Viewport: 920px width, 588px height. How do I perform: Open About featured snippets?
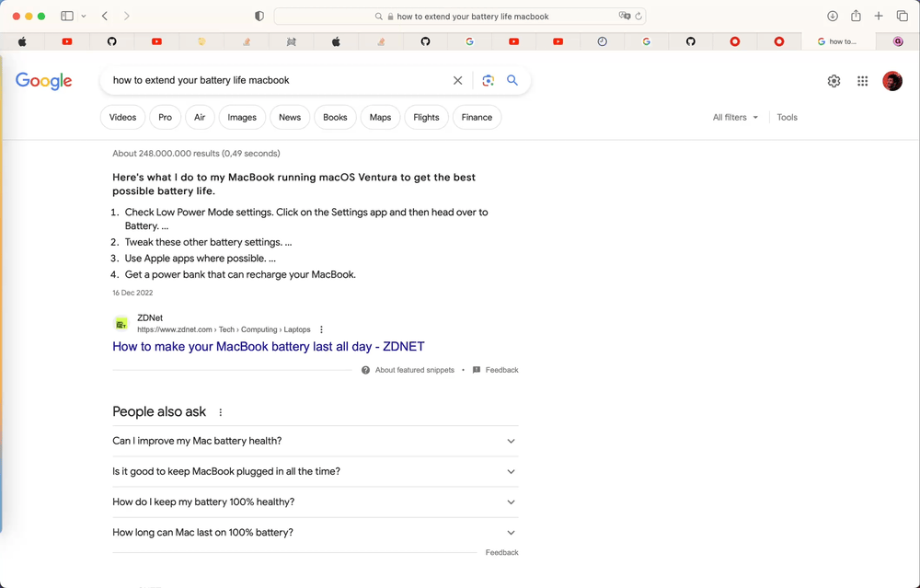[408, 370]
